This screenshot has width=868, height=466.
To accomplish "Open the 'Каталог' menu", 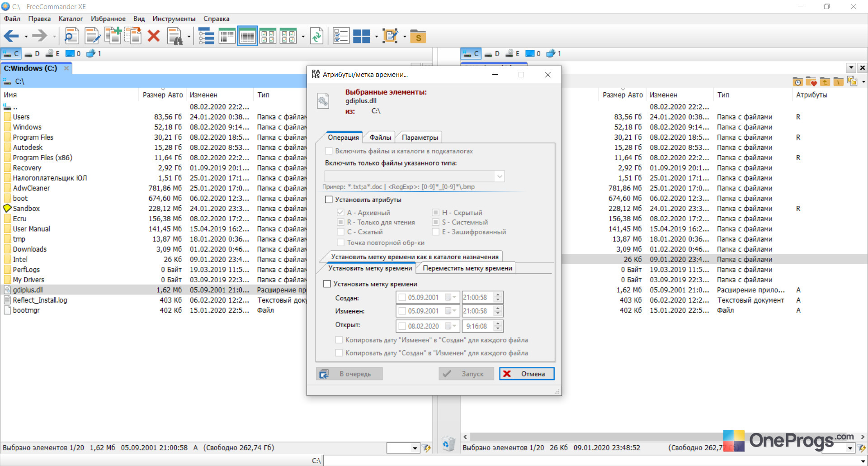I will coord(71,19).
